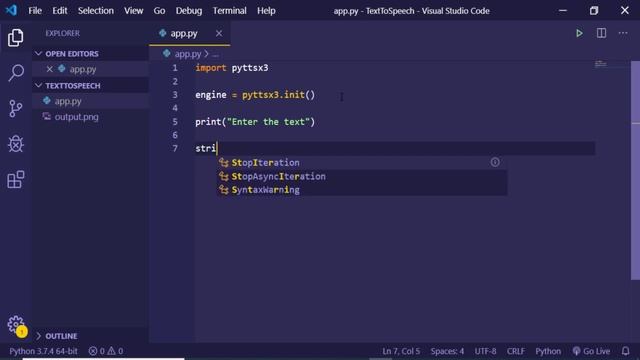640x360 pixels.
Task: Choose the SyntaxWarning suggestion
Action: click(362, 190)
